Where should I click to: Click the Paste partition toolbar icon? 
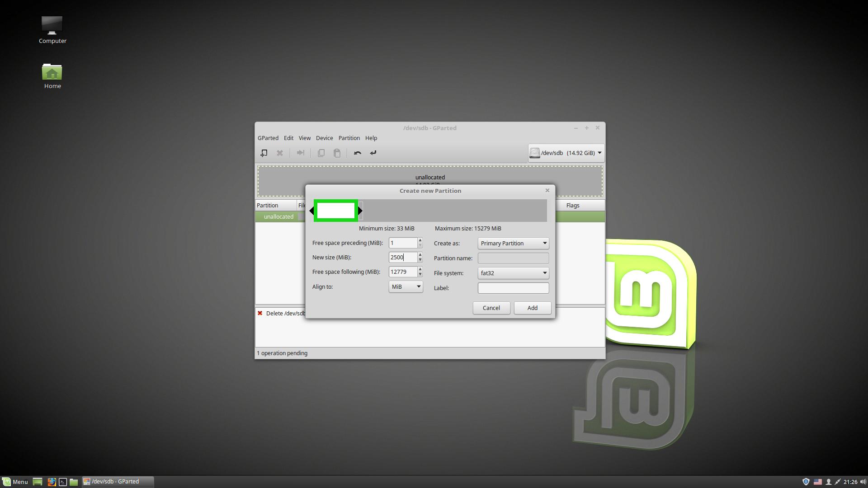[x=337, y=153]
